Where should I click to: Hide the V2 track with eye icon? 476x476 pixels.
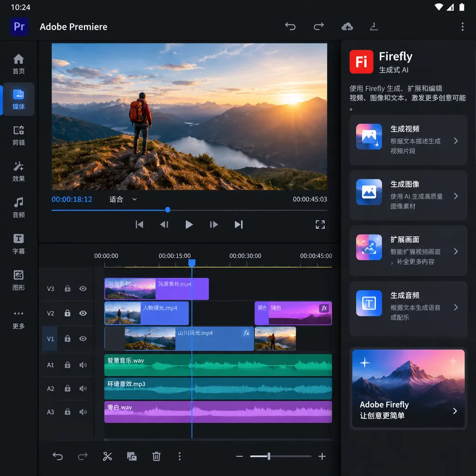(83, 313)
